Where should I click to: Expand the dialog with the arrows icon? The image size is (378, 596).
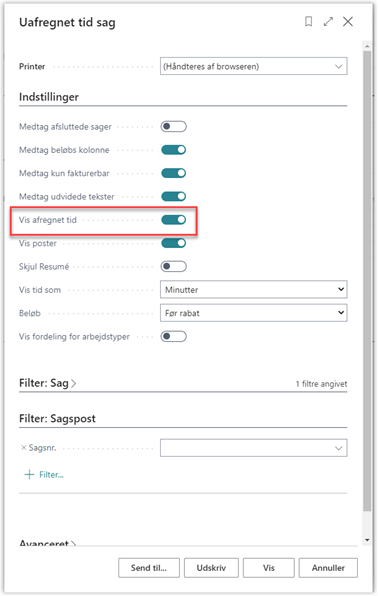coord(328,22)
